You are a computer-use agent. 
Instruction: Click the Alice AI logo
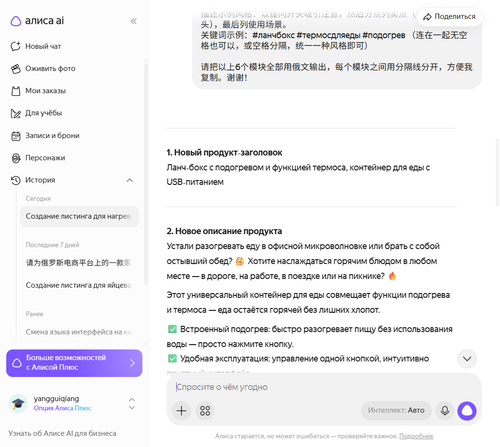(x=37, y=21)
